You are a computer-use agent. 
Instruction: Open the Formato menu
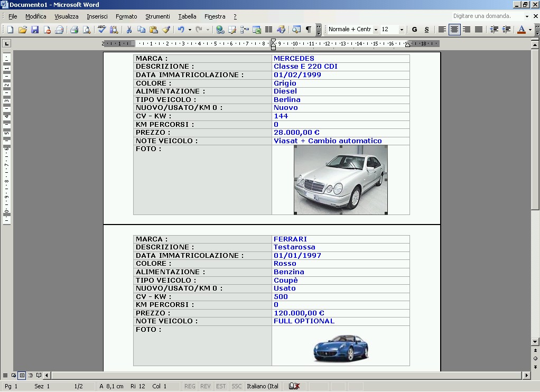tap(126, 16)
